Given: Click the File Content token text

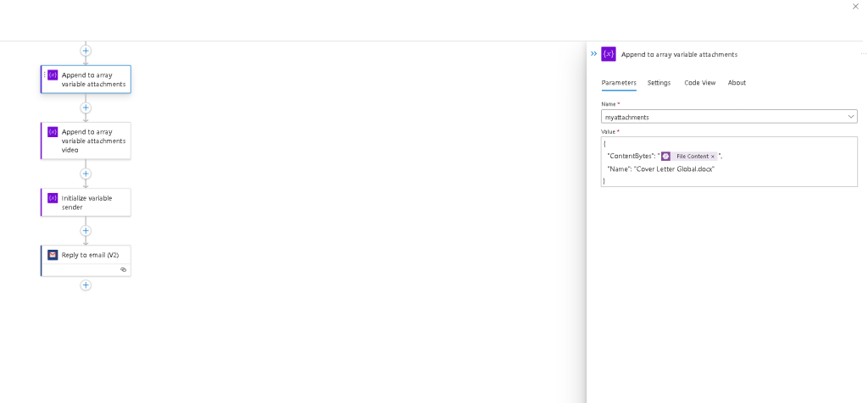Looking at the screenshot, I should pyautogui.click(x=692, y=157).
